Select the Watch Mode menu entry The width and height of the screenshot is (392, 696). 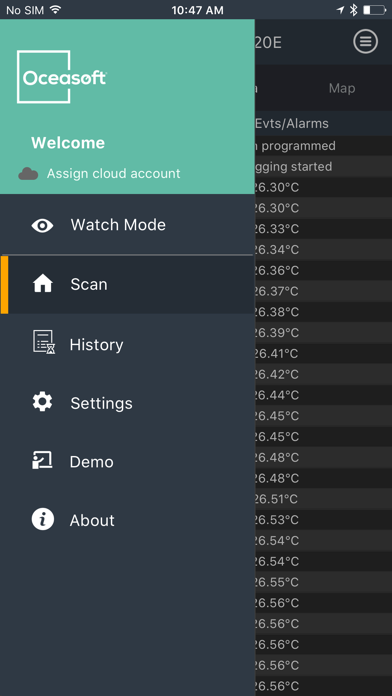pyautogui.click(x=127, y=225)
